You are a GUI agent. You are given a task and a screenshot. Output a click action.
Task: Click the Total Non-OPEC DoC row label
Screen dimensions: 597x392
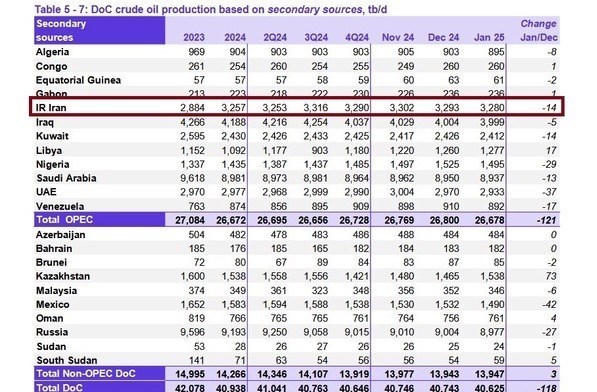coord(86,374)
